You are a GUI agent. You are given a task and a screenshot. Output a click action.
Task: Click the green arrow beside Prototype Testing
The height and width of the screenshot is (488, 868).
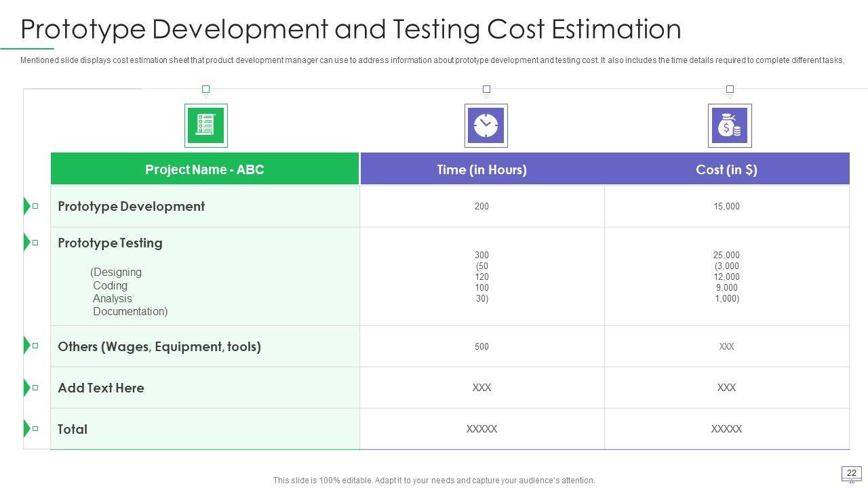tap(27, 243)
